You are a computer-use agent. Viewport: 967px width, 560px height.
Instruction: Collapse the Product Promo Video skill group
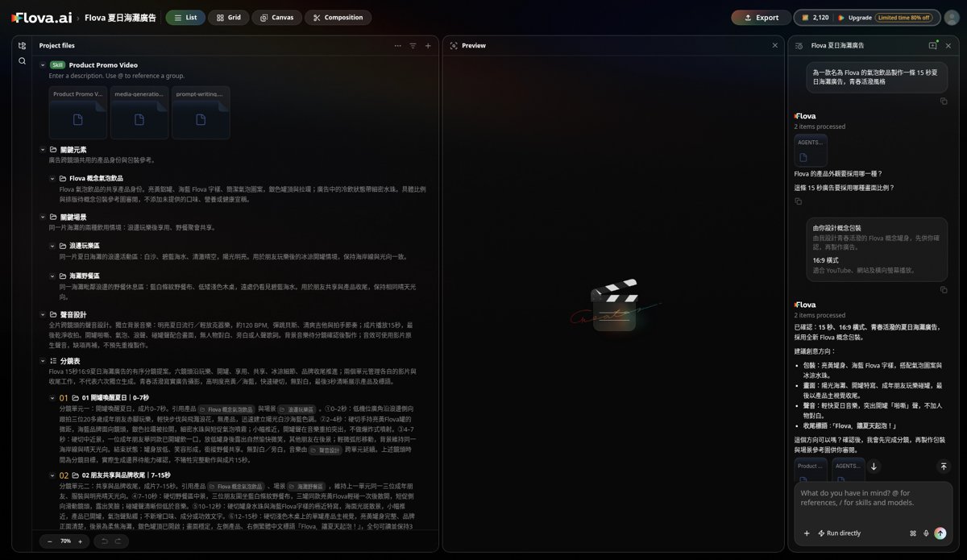coord(43,65)
